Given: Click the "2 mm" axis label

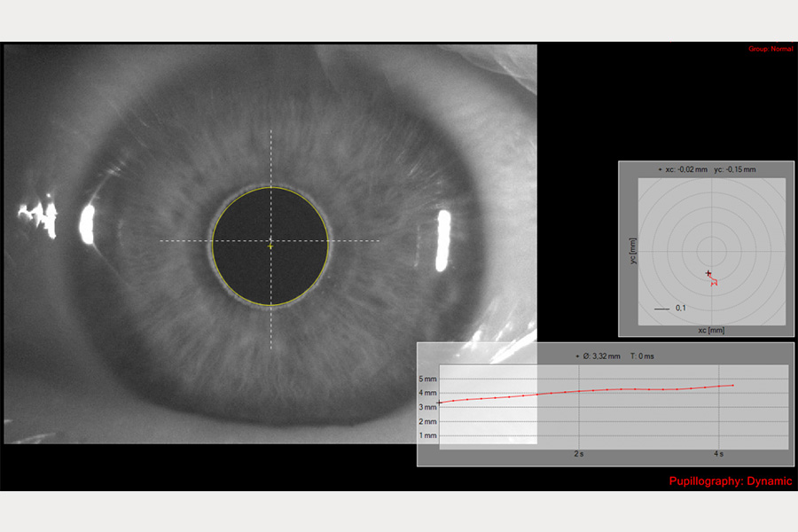Looking at the screenshot, I should click(427, 421).
